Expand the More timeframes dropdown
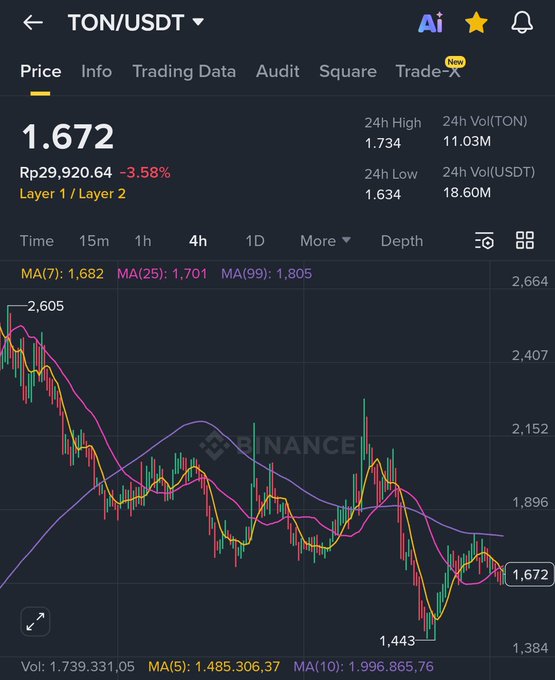This screenshot has width=555, height=680. [325, 241]
